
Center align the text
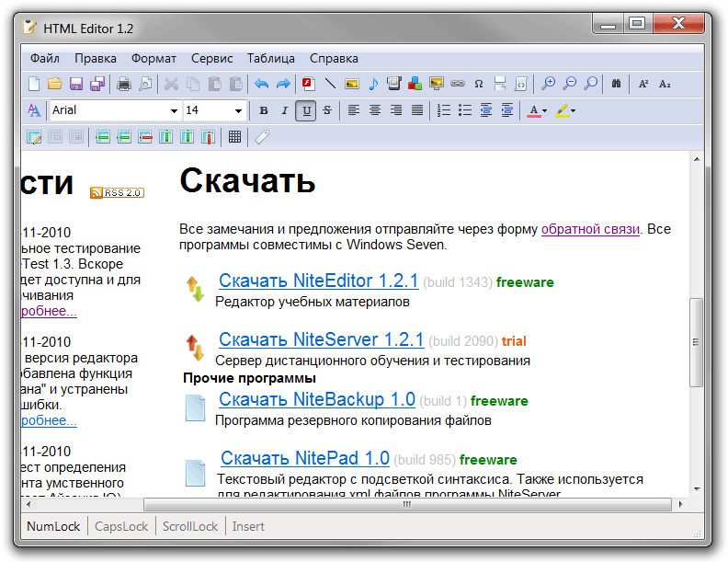pyautogui.click(x=375, y=110)
